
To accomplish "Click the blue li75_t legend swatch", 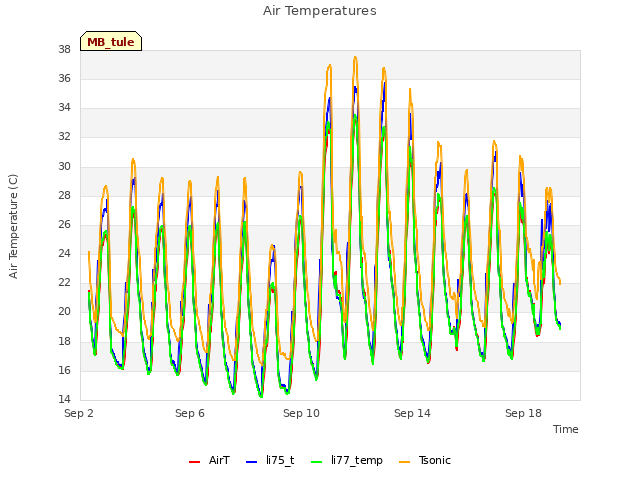I will coord(251,462).
